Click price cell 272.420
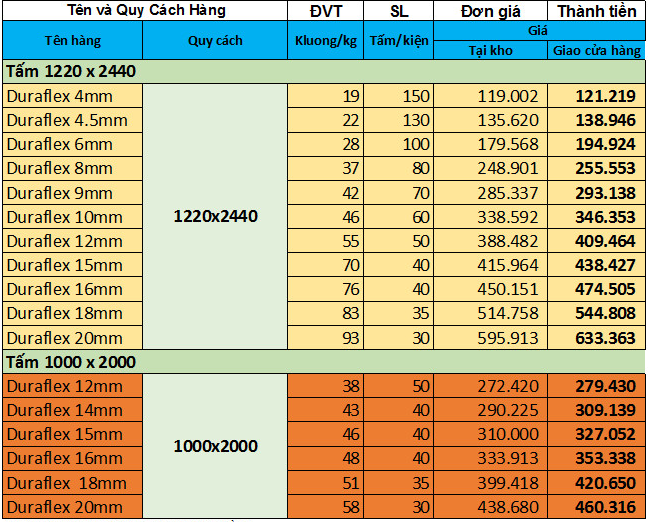648x522 pixels. [x=491, y=386]
